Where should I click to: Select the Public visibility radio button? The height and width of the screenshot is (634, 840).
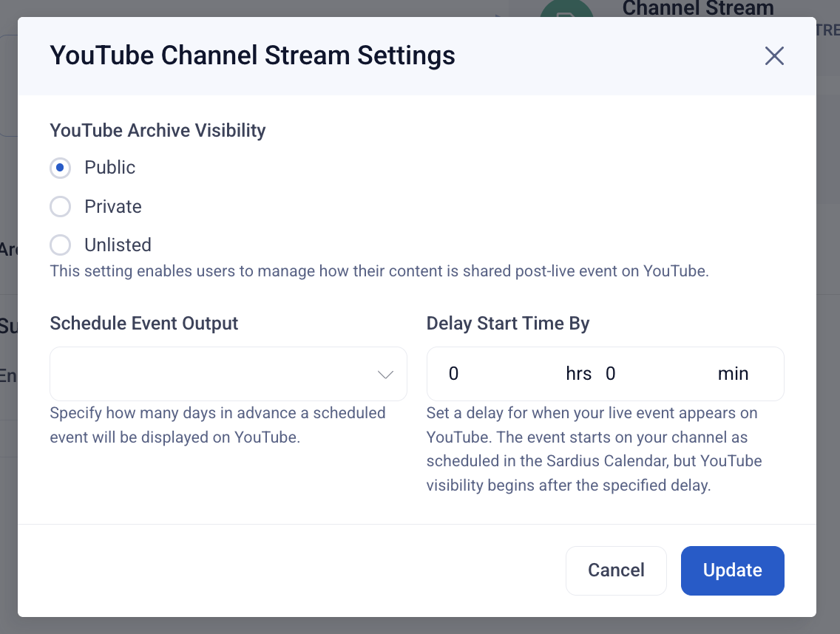coord(60,168)
